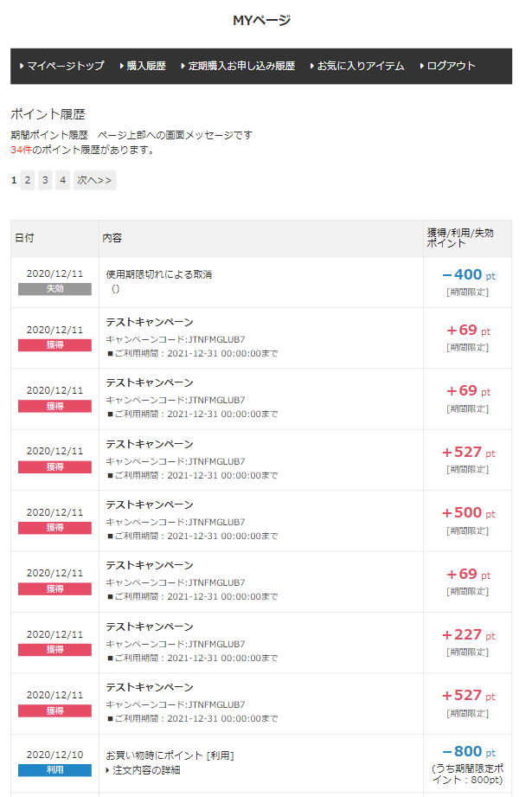Open マイページトップ menu item
Screen dimensions: 532x797
pyautogui.click(x=65, y=66)
